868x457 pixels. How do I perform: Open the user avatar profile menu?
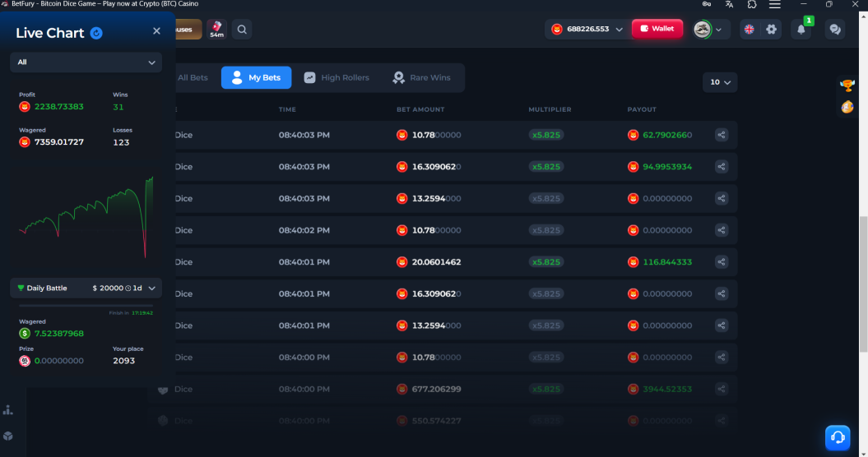click(x=703, y=30)
